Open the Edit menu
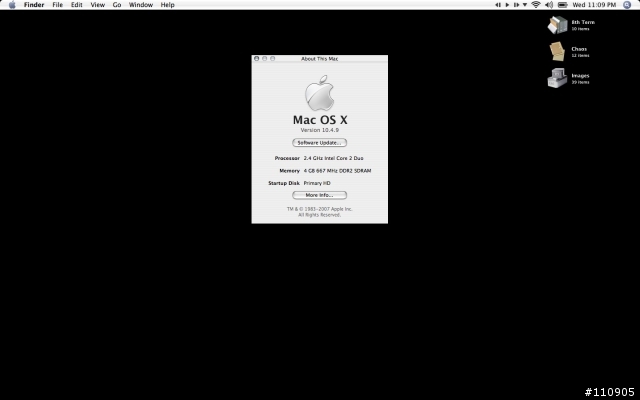640x400 pixels. pyautogui.click(x=77, y=5)
